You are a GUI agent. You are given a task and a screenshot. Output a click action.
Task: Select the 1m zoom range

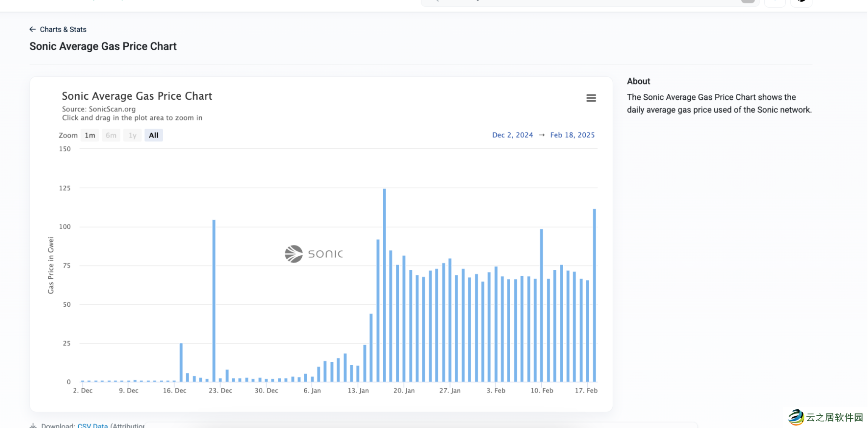click(x=90, y=135)
